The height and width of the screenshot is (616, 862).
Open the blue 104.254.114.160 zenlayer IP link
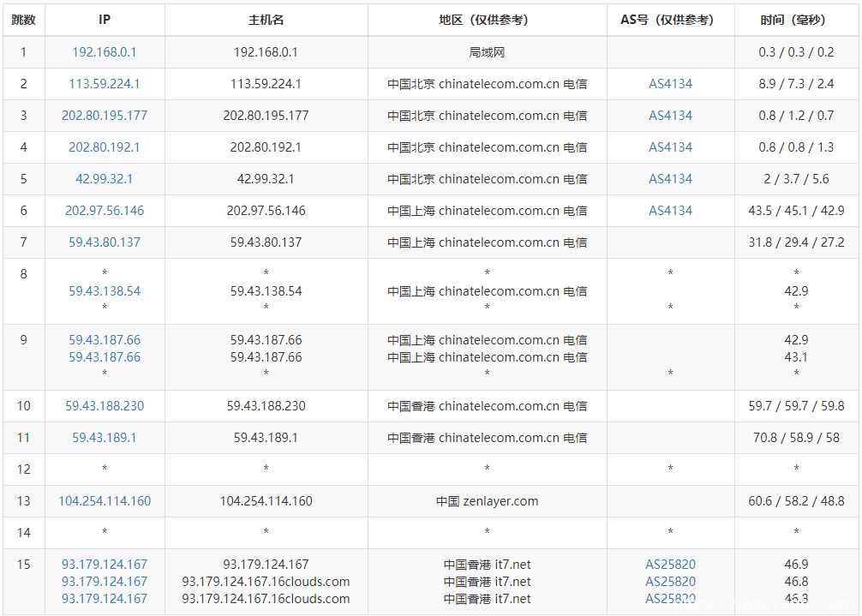pos(105,501)
